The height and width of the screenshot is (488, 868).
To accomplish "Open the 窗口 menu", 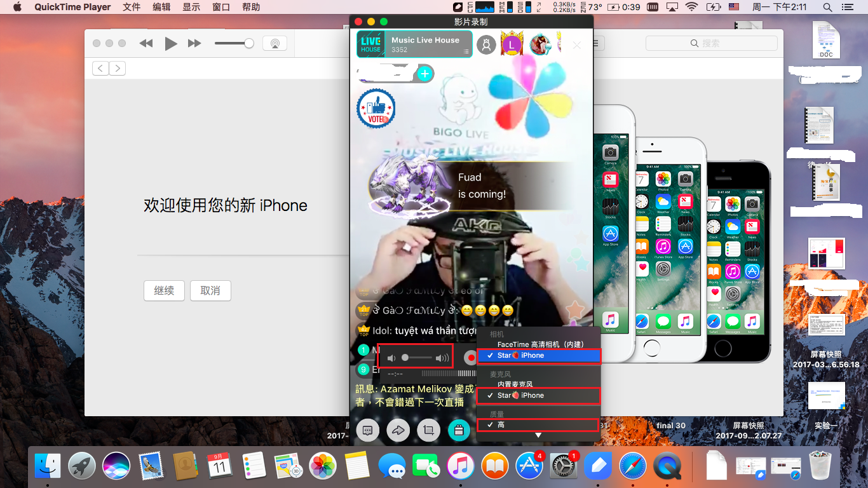I will [221, 7].
